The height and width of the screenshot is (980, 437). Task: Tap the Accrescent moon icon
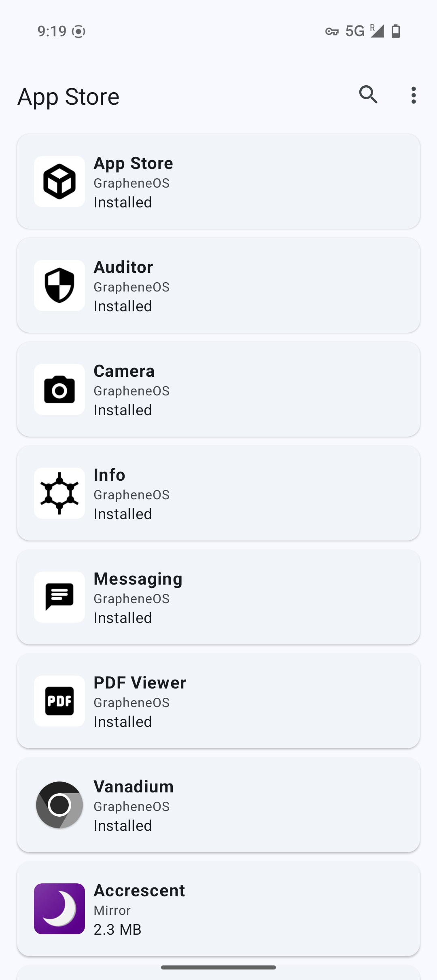coord(59,909)
